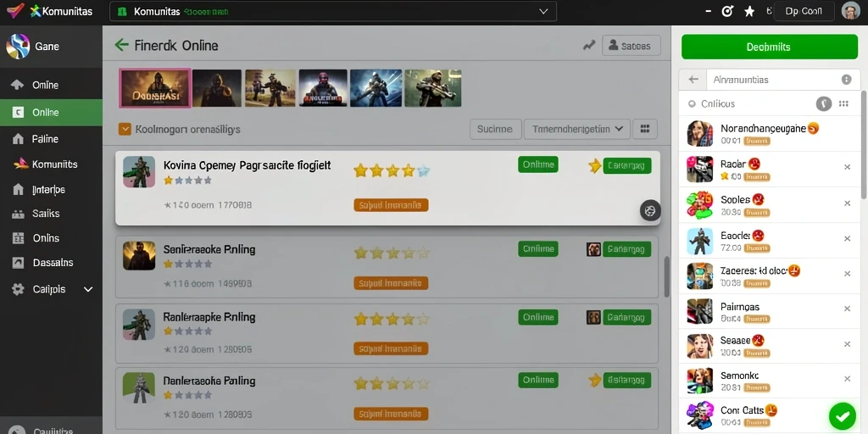Open the Senirraeoke Pnling game icon
Viewport: 868px width, 434px height.
(139, 255)
